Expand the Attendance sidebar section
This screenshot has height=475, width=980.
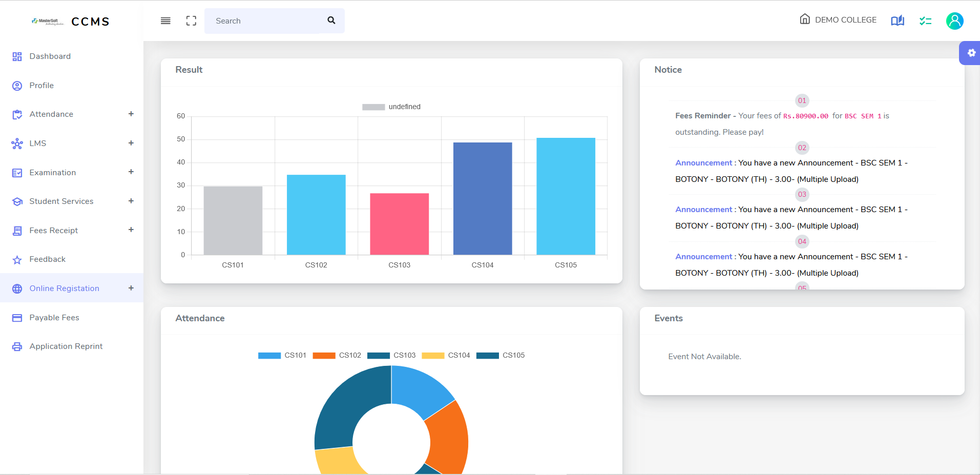[x=132, y=114]
